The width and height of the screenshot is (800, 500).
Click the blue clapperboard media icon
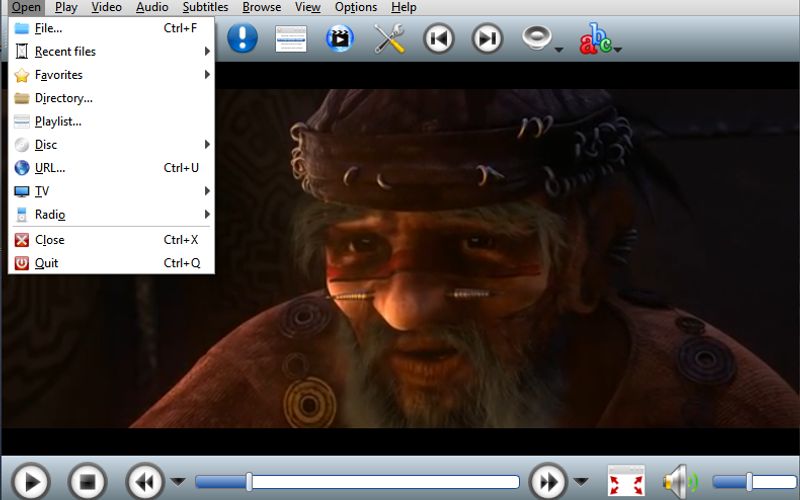[x=340, y=38]
